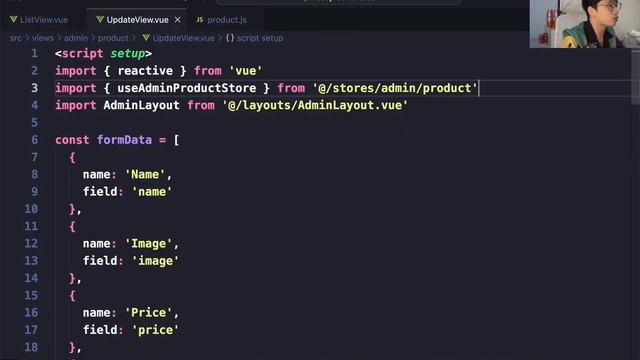Click the '@/layouts/AdminLayout.vue' path string
Screen dimensions: 640x360
[315, 105]
